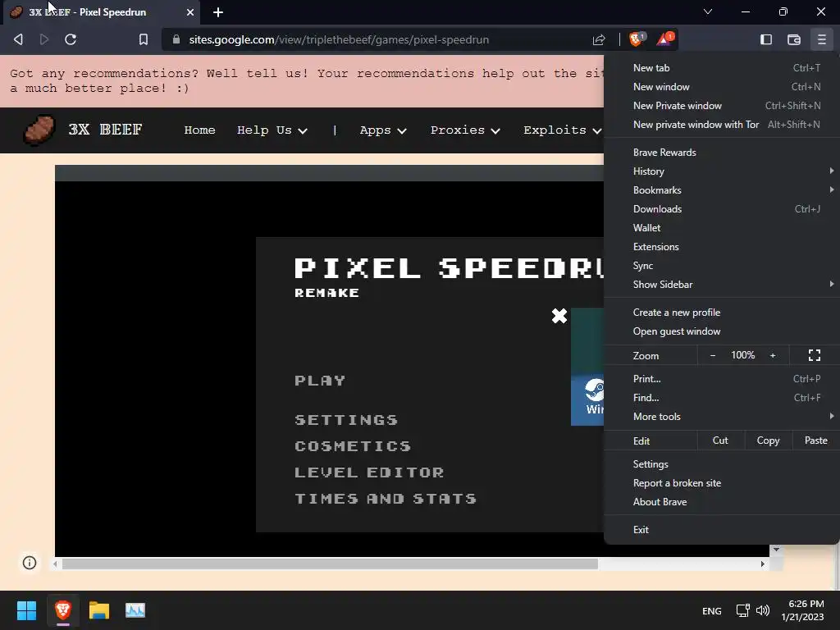
Task: Choose Exit from the menu
Action: coord(722,530)
